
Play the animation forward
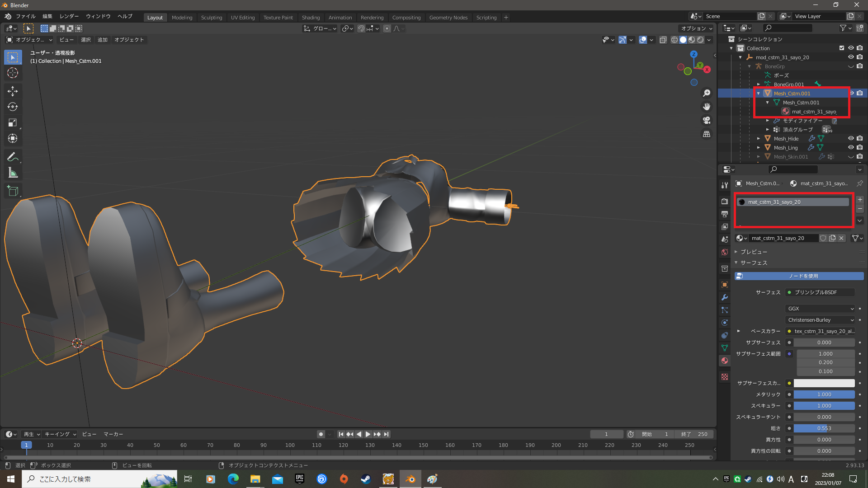point(368,434)
